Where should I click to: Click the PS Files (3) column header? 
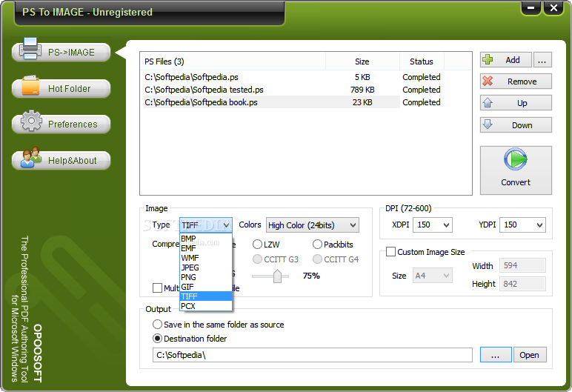tap(233, 62)
